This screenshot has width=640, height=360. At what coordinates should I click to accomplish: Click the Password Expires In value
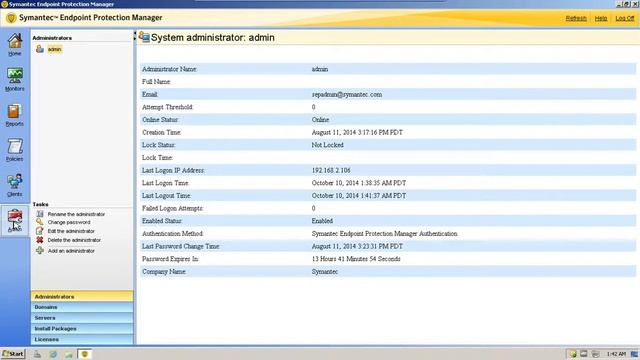(356, 259)
